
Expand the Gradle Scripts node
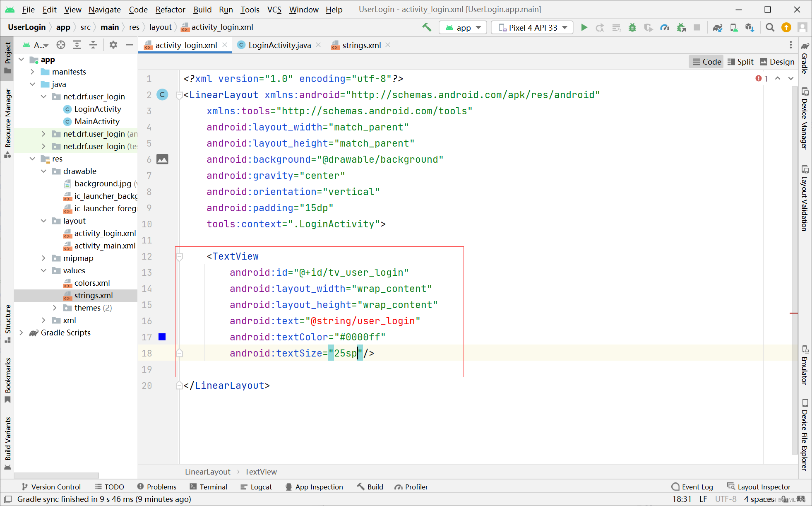click(x=21, y=333)
